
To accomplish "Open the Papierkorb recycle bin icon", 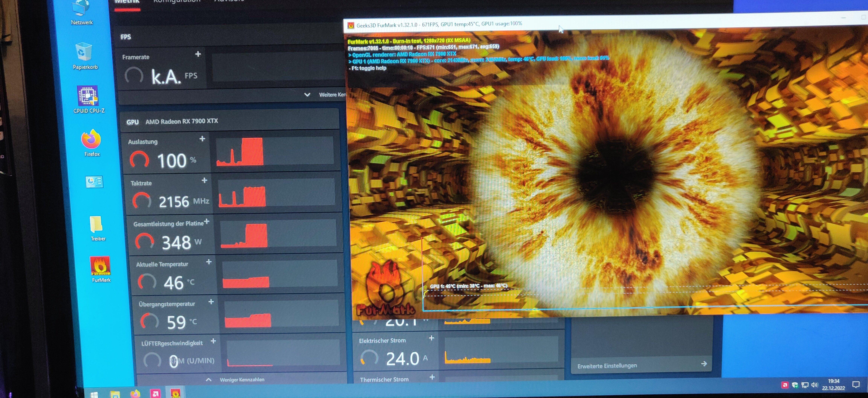I will pyautogui.click(x=84, y=56).
